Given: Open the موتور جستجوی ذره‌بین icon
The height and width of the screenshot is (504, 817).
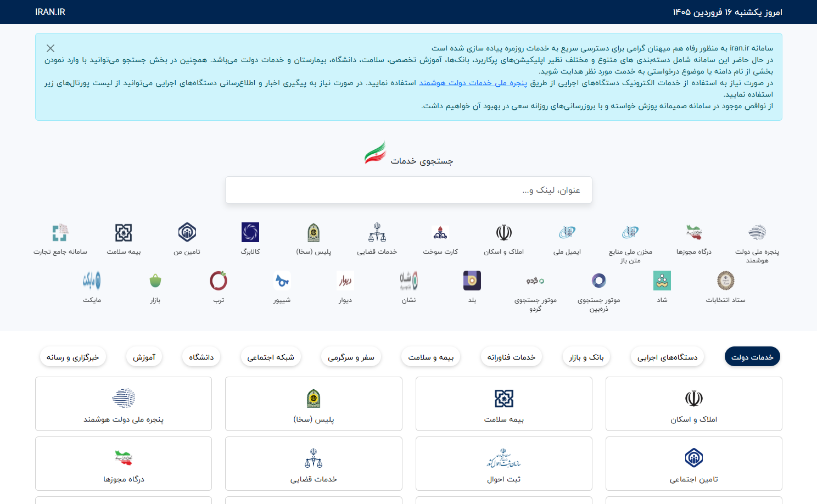Looking at the screenshot, I should coord(599,281).
